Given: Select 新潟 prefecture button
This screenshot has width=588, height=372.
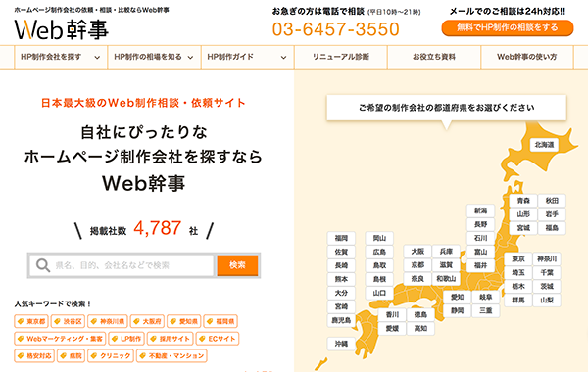Looking at the screenshot, I should pos(481,210).
